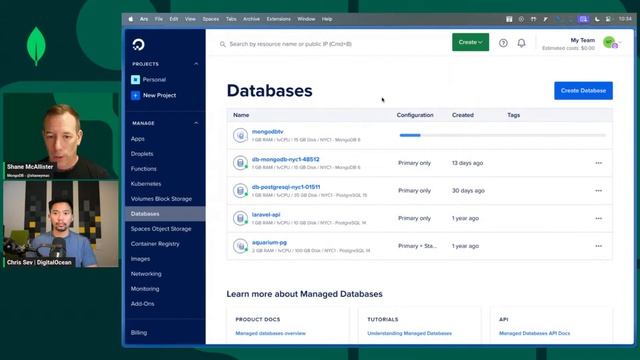Open the Extensions menu
Screen dimensions: 640x360
pos(279,19)
